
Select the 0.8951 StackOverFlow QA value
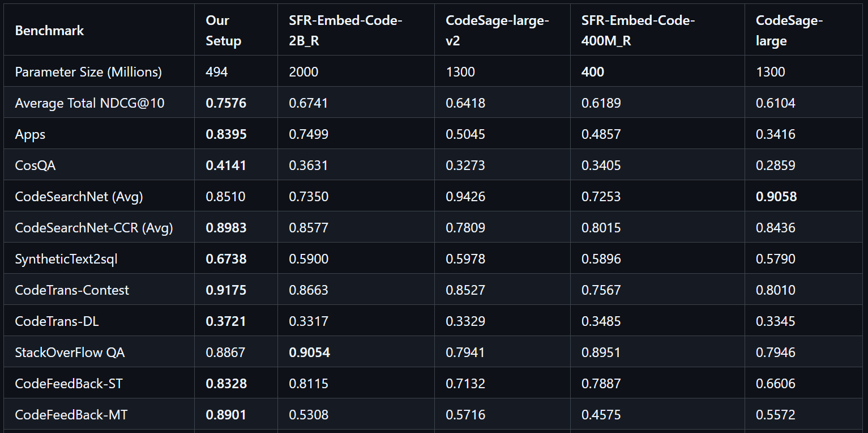pyautogui.click(x=601, y=353)
